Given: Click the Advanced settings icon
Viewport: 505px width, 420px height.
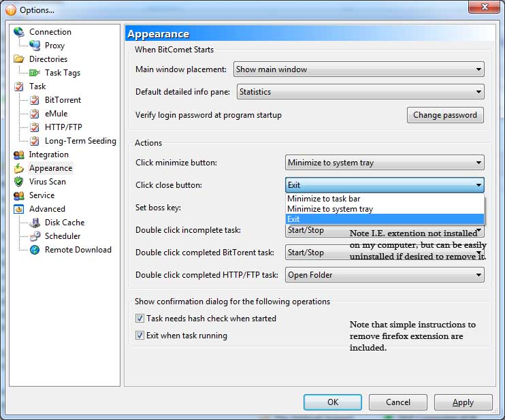Looking at the screenshot, I should tap(19, 209).
